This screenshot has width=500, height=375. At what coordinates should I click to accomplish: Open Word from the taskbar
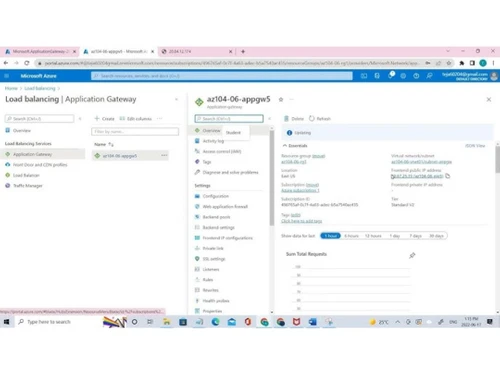pyautogui.click(x=313, y=322)
